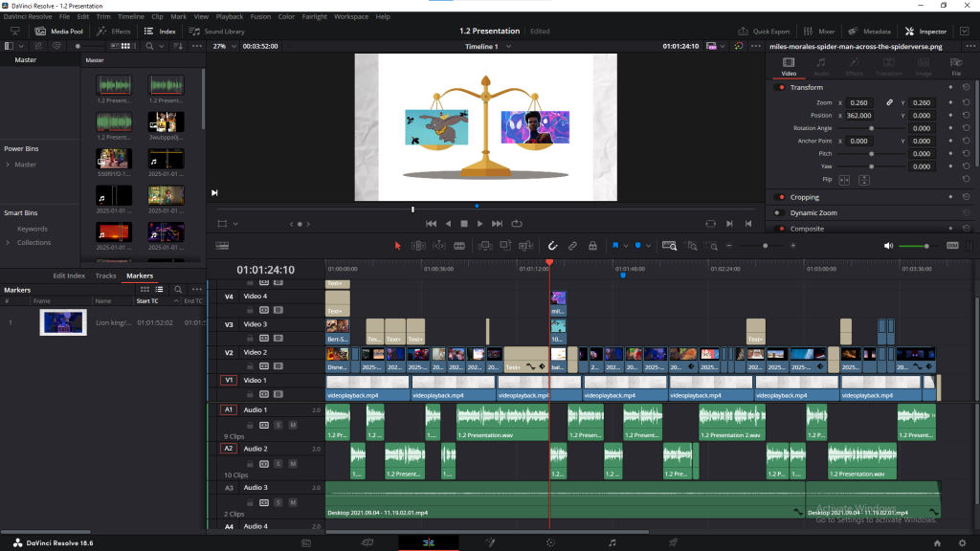Screen dimensions: 980x551
Task: Select the arrow Selection Mode tool
Action: [x=397, y=246]
